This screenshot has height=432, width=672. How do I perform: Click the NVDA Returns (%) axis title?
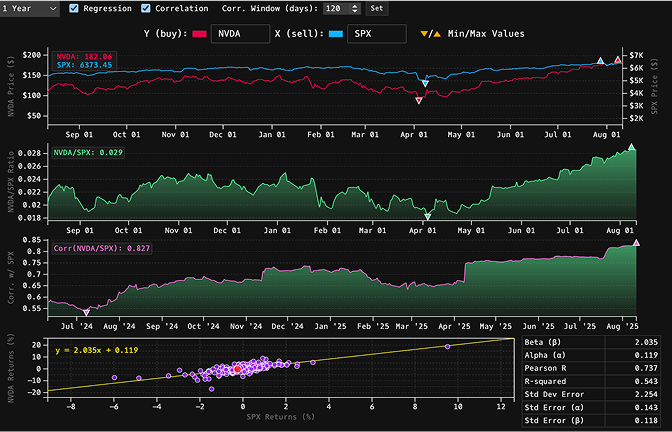11,370
